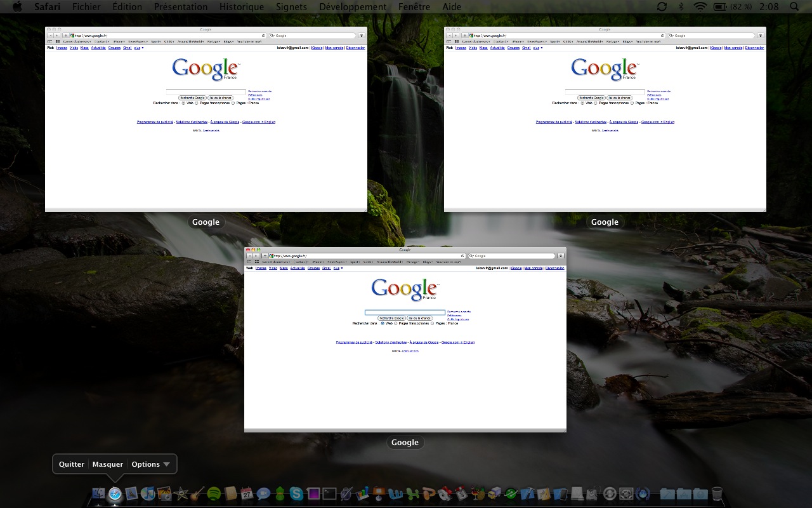Open the Fichier menu

coord(86,7)
